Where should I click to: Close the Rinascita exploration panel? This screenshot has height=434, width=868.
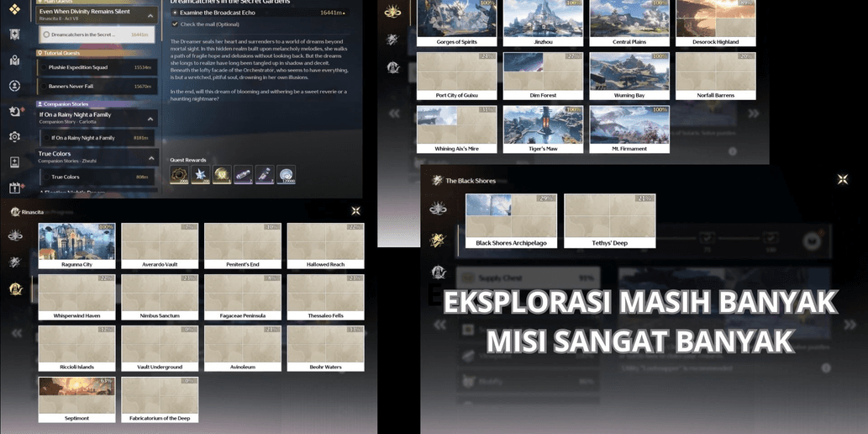click(356, 210)
